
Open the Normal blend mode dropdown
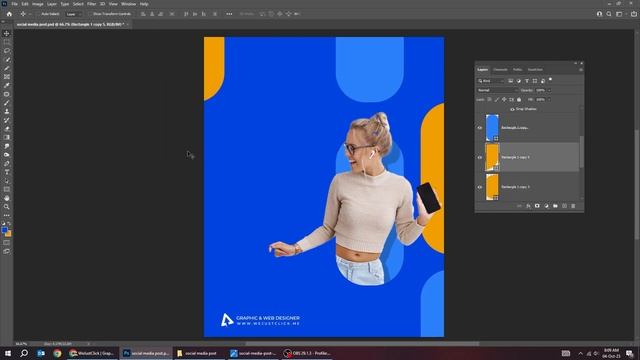[497, 90]
